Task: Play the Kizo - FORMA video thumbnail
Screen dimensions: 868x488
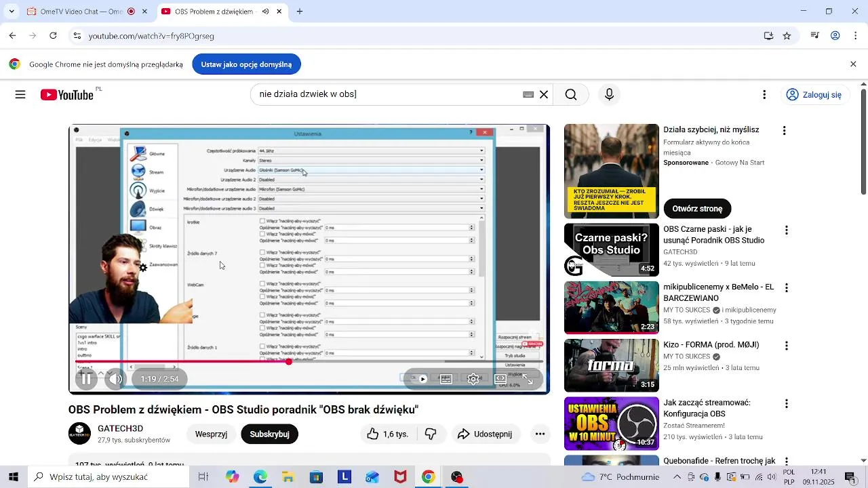Action: point(612,365)
